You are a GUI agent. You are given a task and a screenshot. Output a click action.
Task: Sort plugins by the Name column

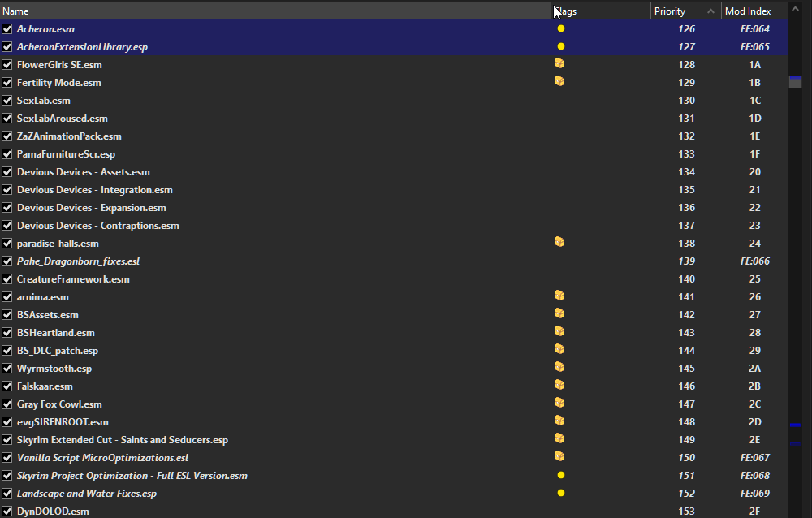pos(275,11)
